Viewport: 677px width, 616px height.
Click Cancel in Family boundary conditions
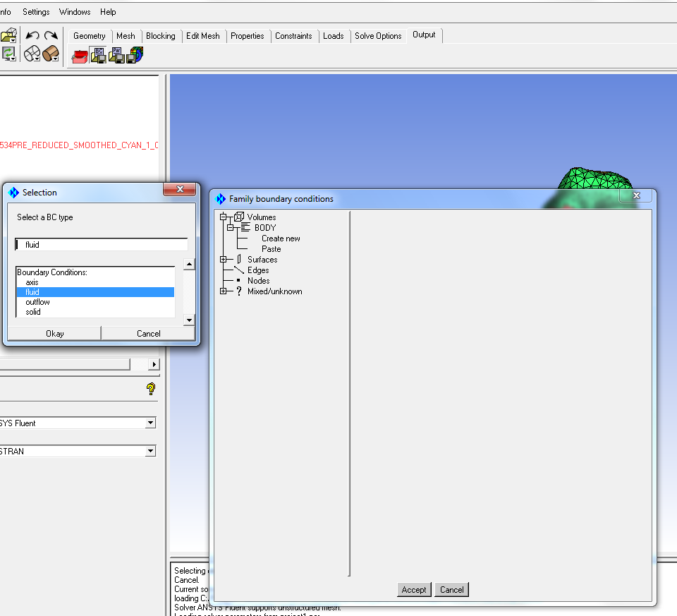tap(451, 590)
